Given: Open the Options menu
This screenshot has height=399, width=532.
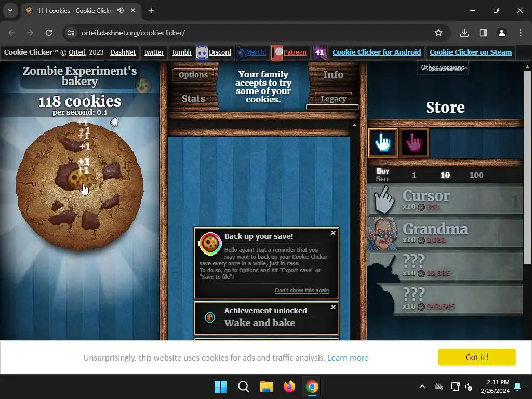Looking at the screenshot, I should 193,75.
